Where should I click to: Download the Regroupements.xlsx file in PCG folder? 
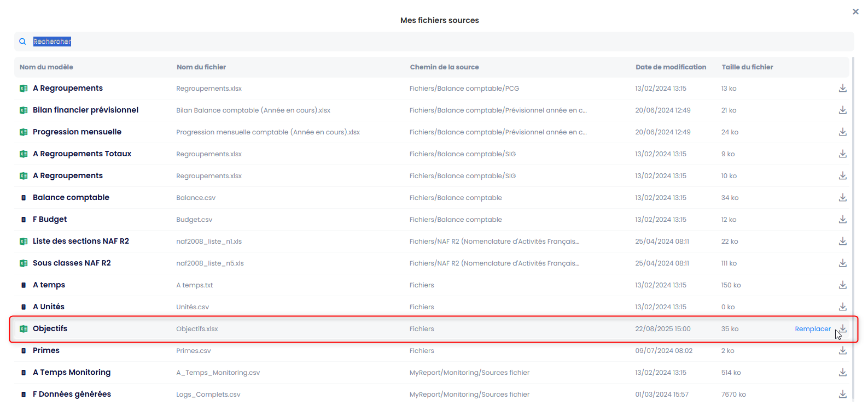[x=842, y=89]
